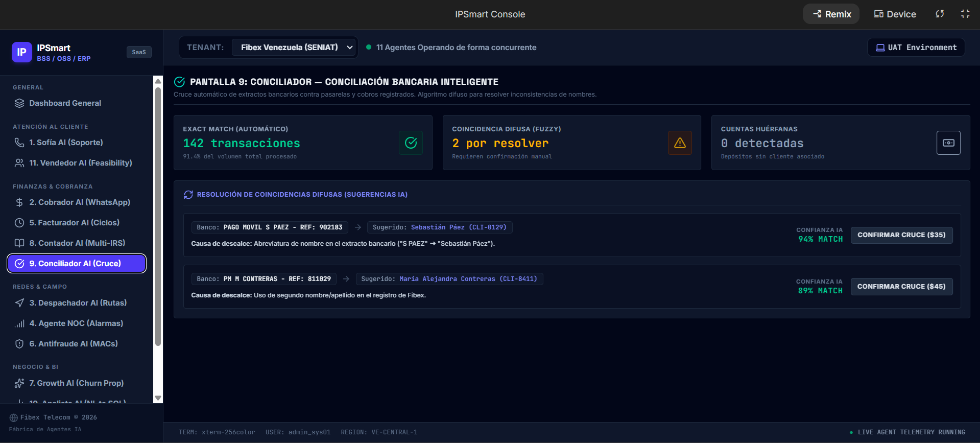Click the bank entry PAGO MOVIL S PAEZ
Image resolution: width=980 pixels, height=443 pixels.
(270, 227)
